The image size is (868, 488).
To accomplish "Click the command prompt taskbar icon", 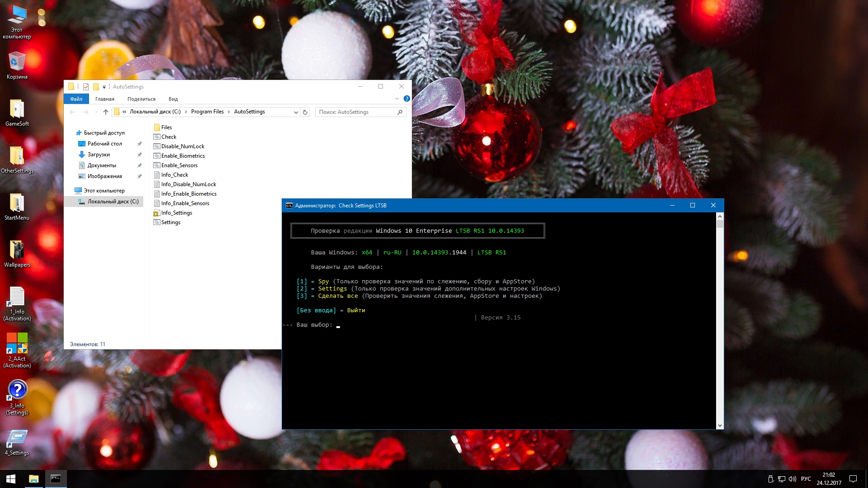I will click(56, 479).
